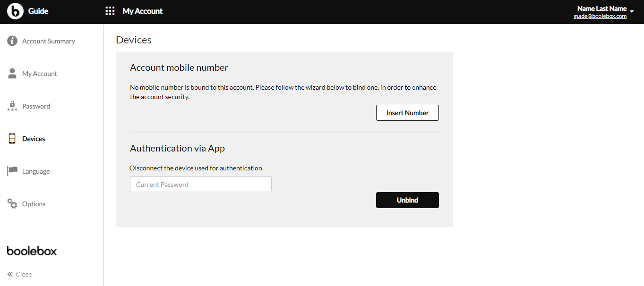Click the guide@boolebox.com email link

[600, 16]
